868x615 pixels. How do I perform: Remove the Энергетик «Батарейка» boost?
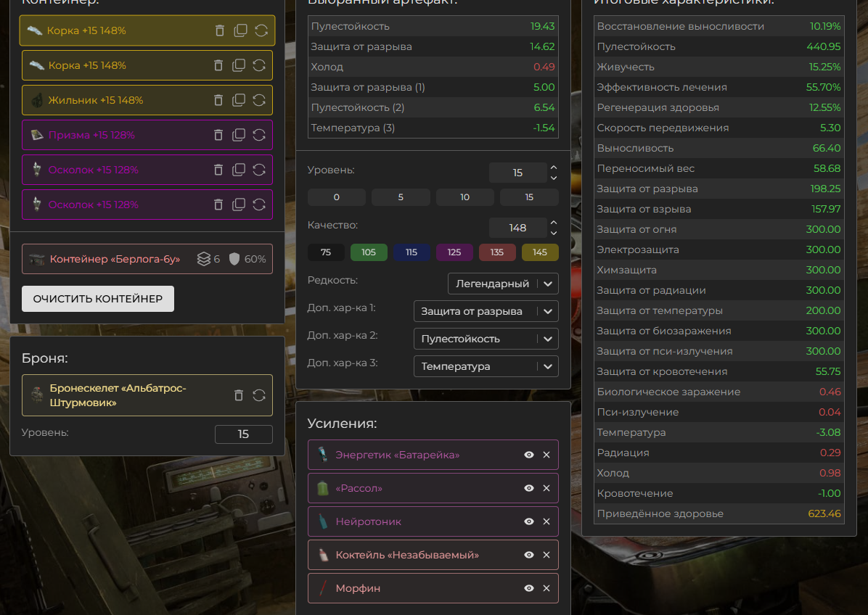click(x=546, y=455)
